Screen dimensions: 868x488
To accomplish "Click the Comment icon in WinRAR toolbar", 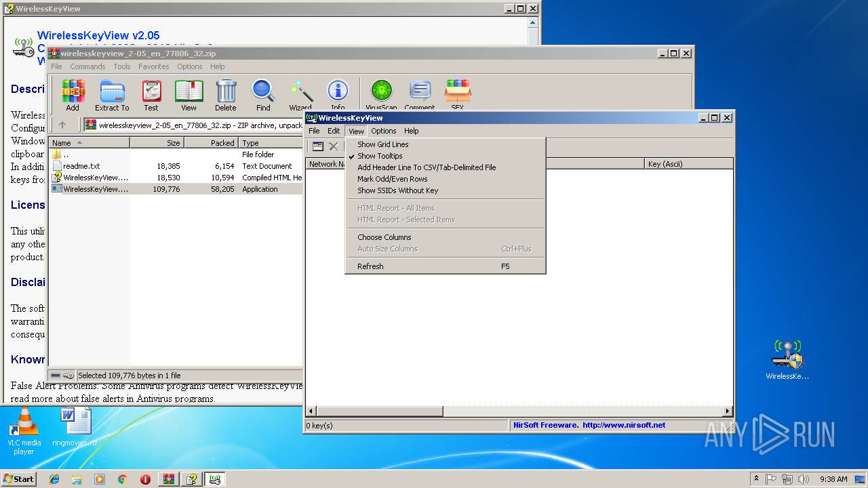I will tap(420, 95).
